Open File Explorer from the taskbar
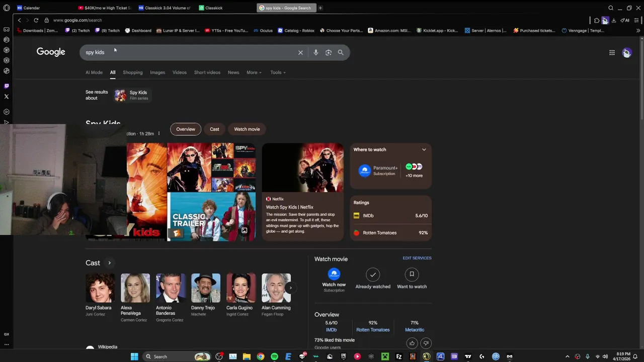Image resolution: width=644 pixels, height=362 pixels. coord(247,356)
